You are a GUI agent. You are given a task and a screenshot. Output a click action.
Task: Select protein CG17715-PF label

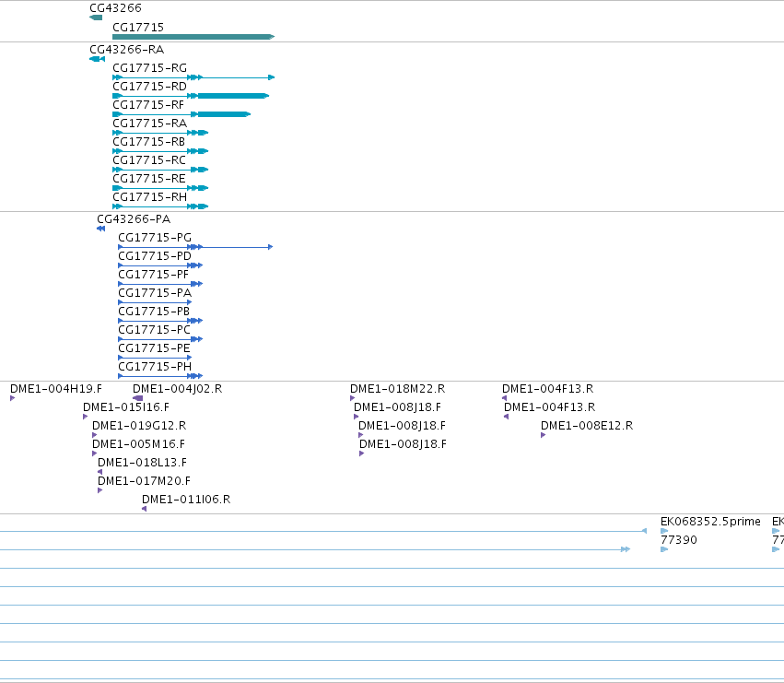coord(154,275)
